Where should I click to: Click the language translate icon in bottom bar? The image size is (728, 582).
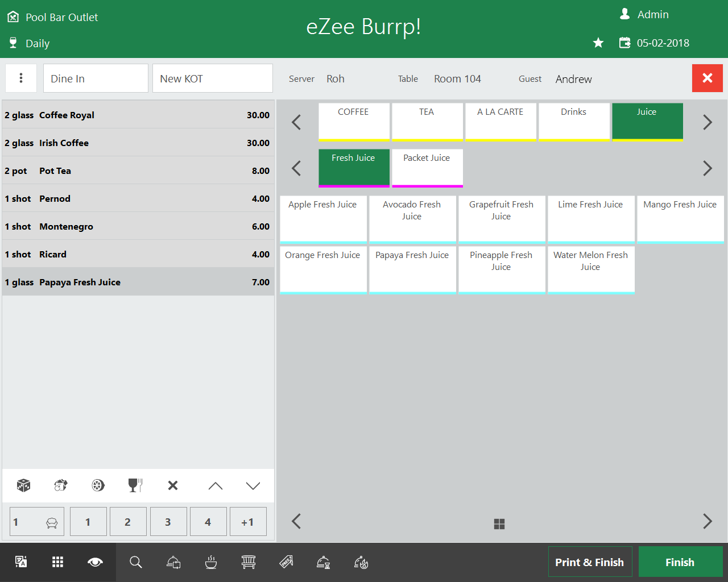tap(21, 562)
